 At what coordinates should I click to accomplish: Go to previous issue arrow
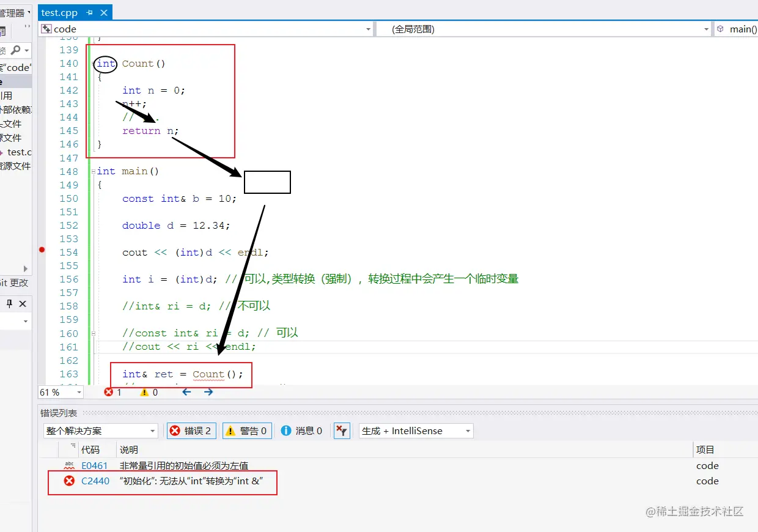pos(186,392)
